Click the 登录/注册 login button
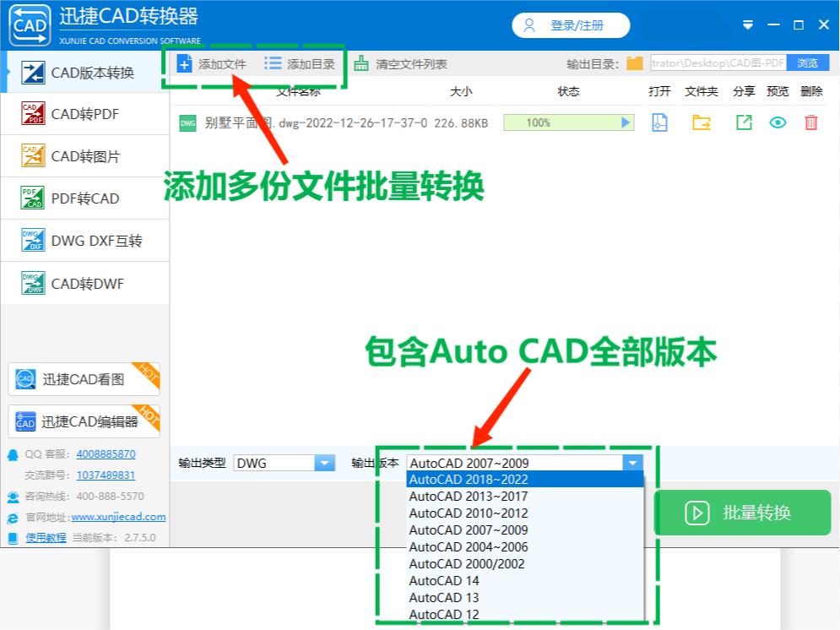 point(570,25)
